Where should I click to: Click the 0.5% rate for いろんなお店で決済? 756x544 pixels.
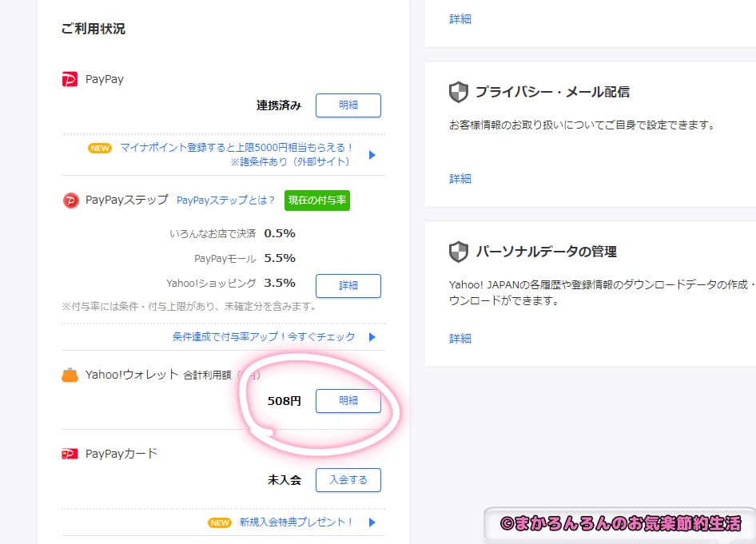tap(280, 234)
